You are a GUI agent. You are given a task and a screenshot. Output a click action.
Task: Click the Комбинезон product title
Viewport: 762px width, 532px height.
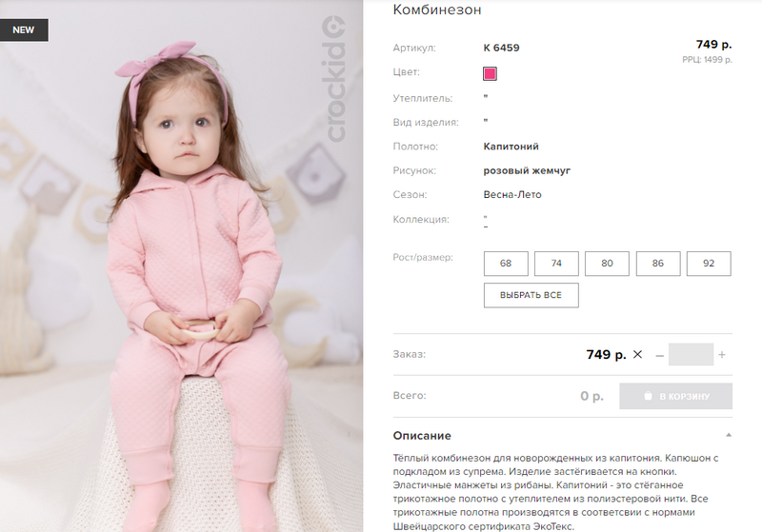[x=437, y=10]
